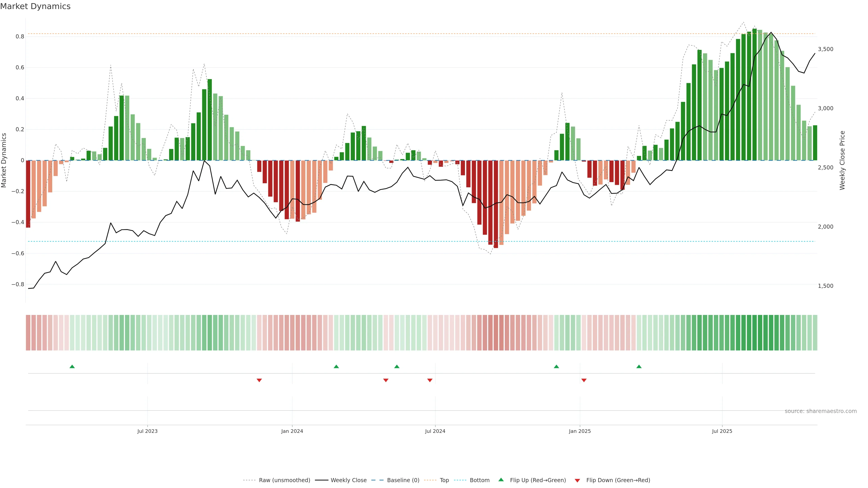Click red flip-down triangle just before Jul 2024
This screenshot has width=868, height=488.
[430, 380]
